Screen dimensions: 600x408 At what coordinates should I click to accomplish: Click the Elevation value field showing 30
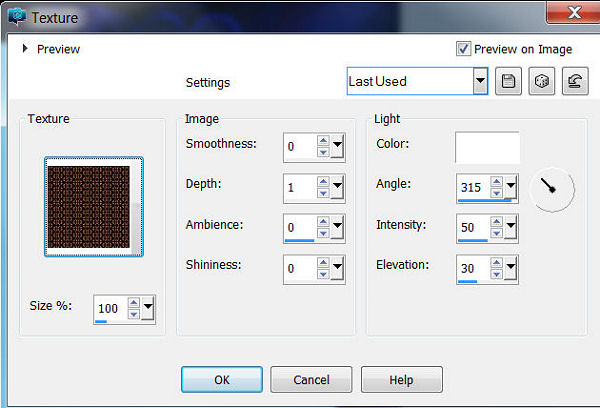(x=474, y=269)
